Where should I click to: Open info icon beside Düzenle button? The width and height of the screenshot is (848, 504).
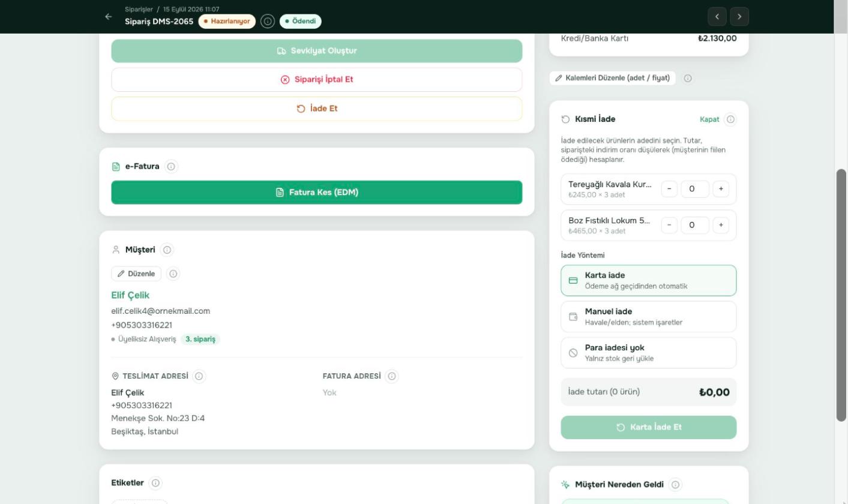tap(173, 274)
